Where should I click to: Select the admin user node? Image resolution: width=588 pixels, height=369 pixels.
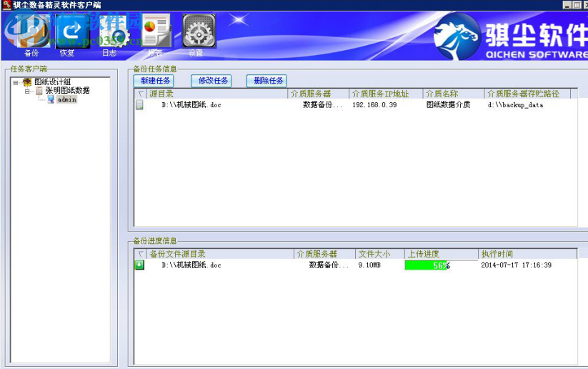[x=67, y=99]
